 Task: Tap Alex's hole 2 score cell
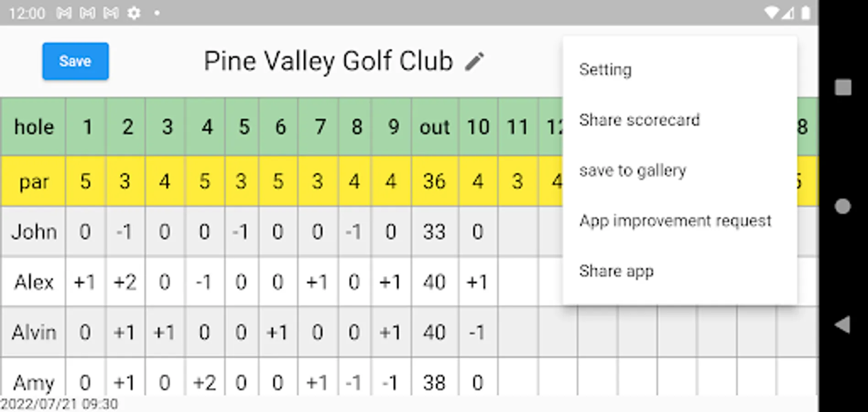pos(125,282)
